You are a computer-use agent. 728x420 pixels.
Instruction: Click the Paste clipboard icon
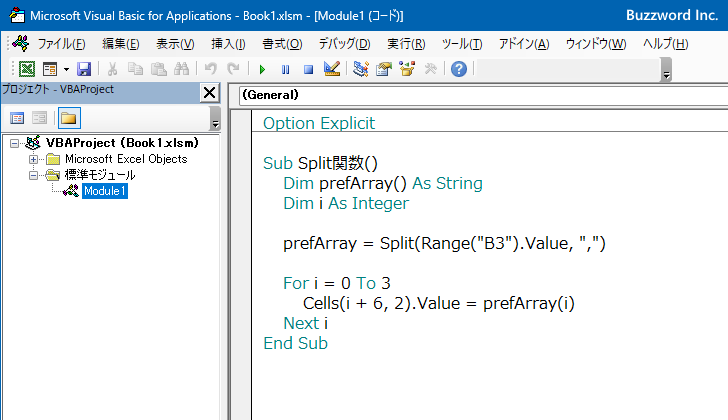click(x=159, y=69)
